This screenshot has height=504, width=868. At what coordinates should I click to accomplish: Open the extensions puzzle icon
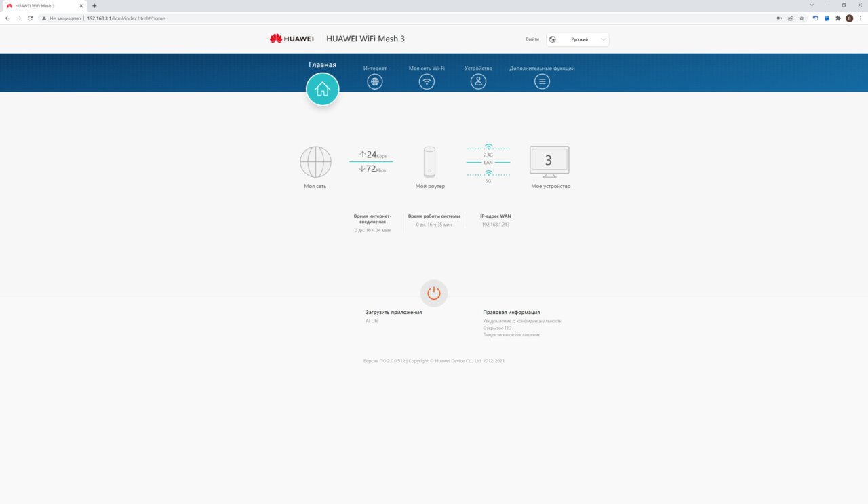point(838,18)
